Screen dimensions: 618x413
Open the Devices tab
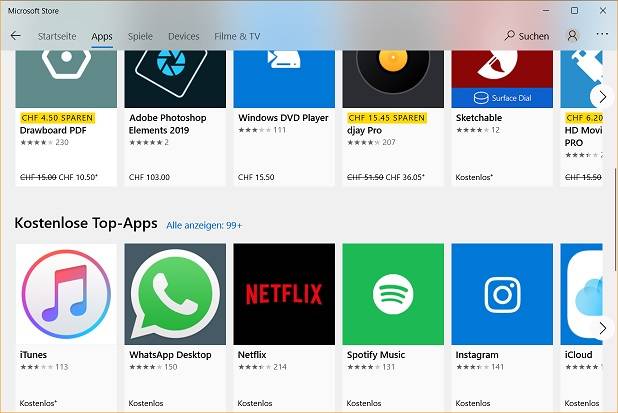click(184, 36)
